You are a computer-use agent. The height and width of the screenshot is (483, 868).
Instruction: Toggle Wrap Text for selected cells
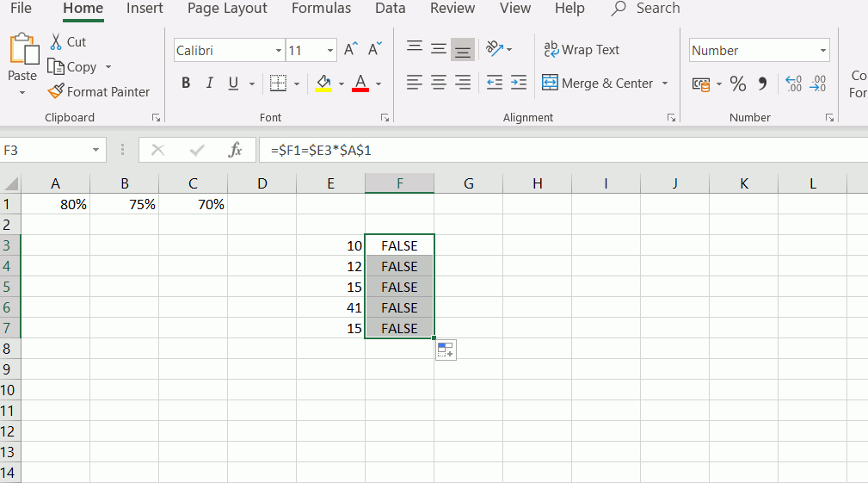tap(582, 50)
